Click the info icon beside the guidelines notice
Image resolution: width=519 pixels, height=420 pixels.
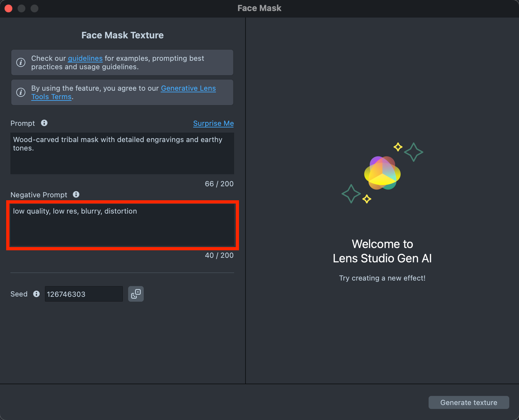21,62
